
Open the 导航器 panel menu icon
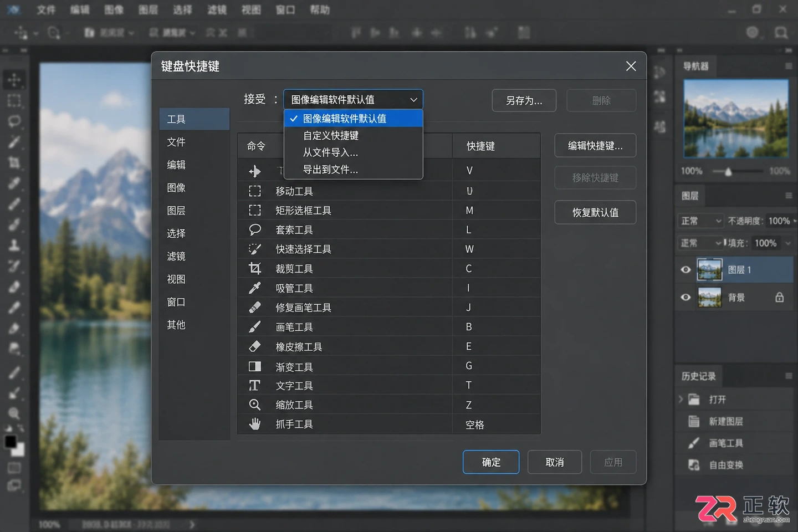coord(789,66)
